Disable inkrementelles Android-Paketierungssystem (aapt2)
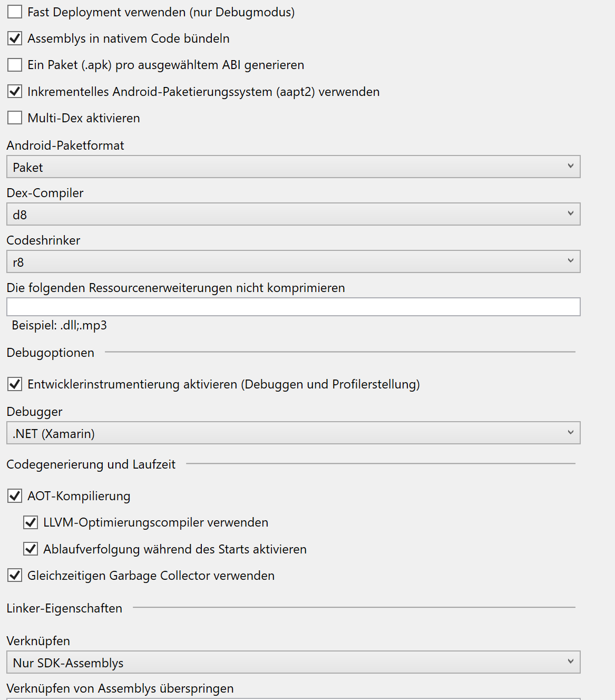This screenshot has width=615, height=700. click(14, 91)
